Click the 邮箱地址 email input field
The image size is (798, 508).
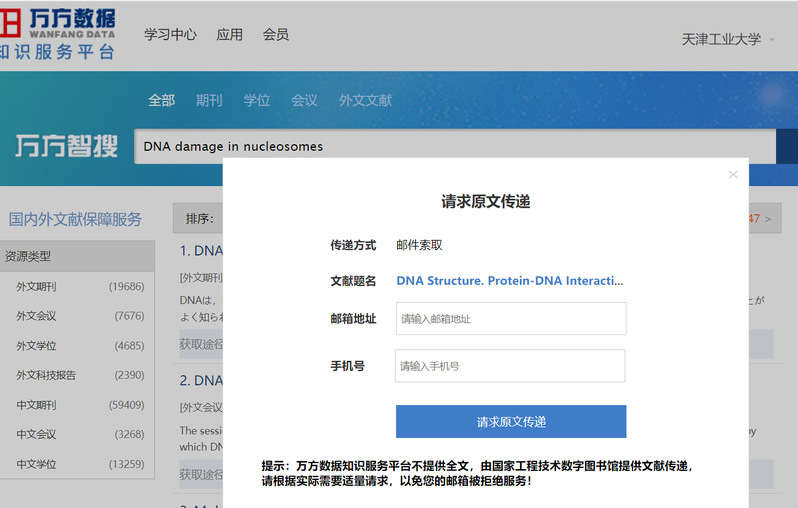point(511,319)
